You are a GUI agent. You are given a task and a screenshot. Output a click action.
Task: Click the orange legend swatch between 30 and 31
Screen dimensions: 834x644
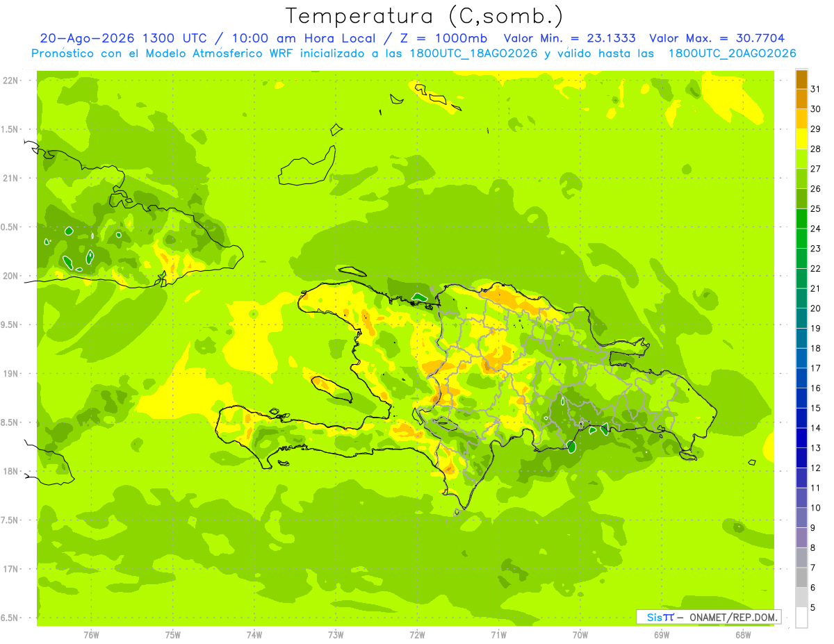pos(801,99)
